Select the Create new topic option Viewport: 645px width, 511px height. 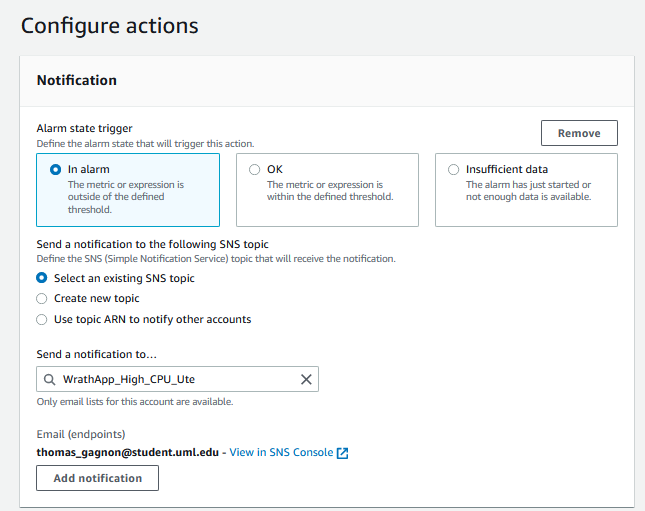(x=42, y=299)
